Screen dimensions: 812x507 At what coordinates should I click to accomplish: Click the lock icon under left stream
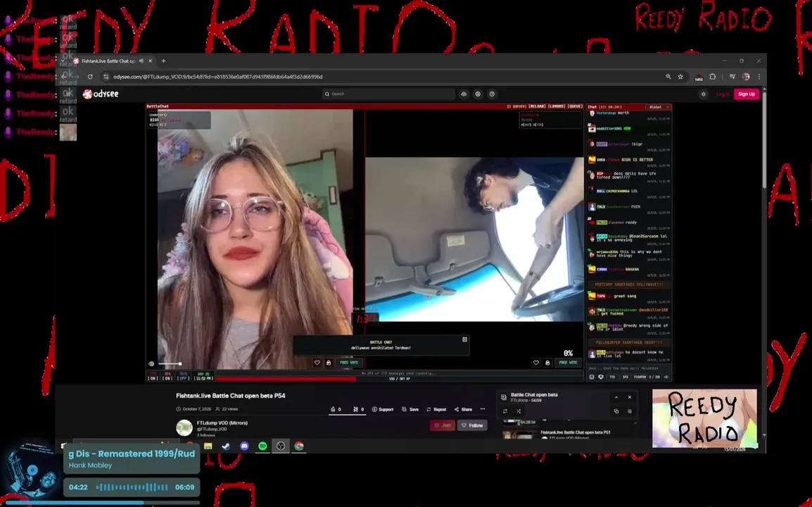click(329, 363)
